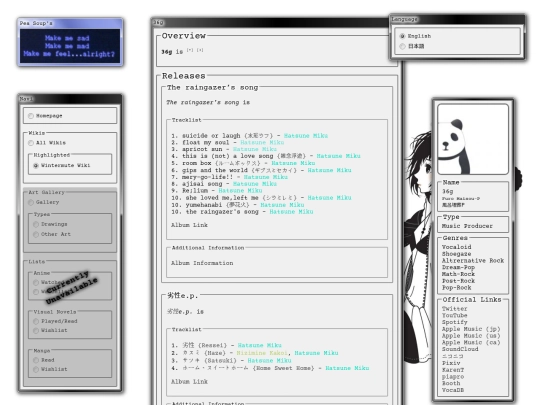The width and height of the screenshot is (540, 405).
Task: Click the Language window title bar
Action: tap(457, 19)
